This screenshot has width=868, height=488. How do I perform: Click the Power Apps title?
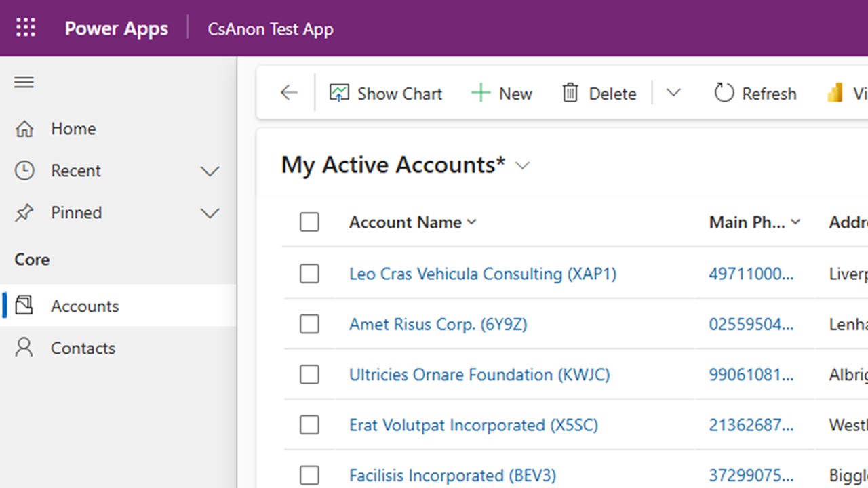pos(117,29)
